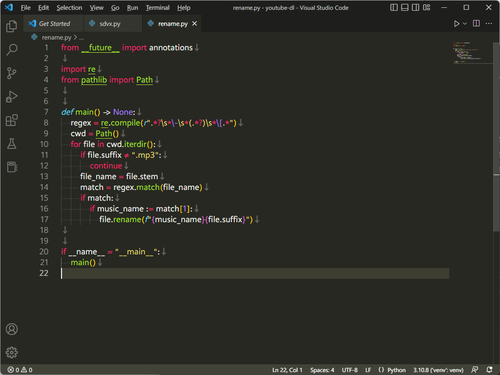Switch to the Get Started tab
The width and height of the screenshot is (500, 375).
(53, 24)
